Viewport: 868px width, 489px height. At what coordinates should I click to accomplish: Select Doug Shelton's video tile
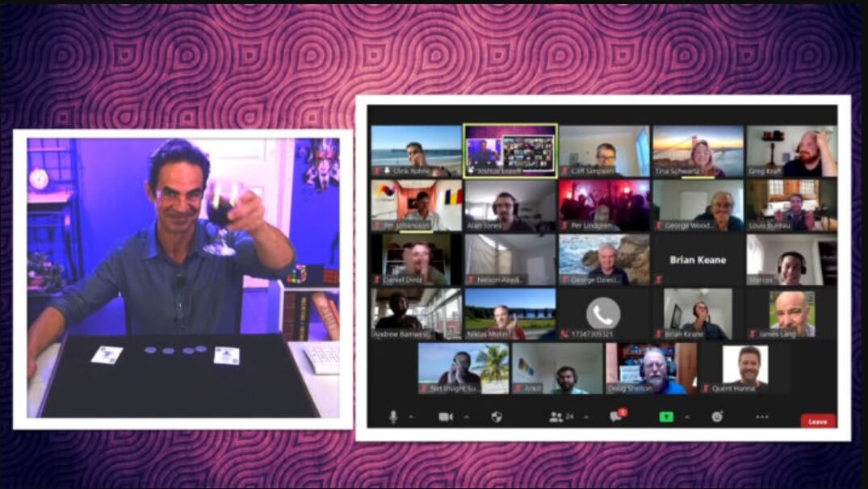[651, 368]
